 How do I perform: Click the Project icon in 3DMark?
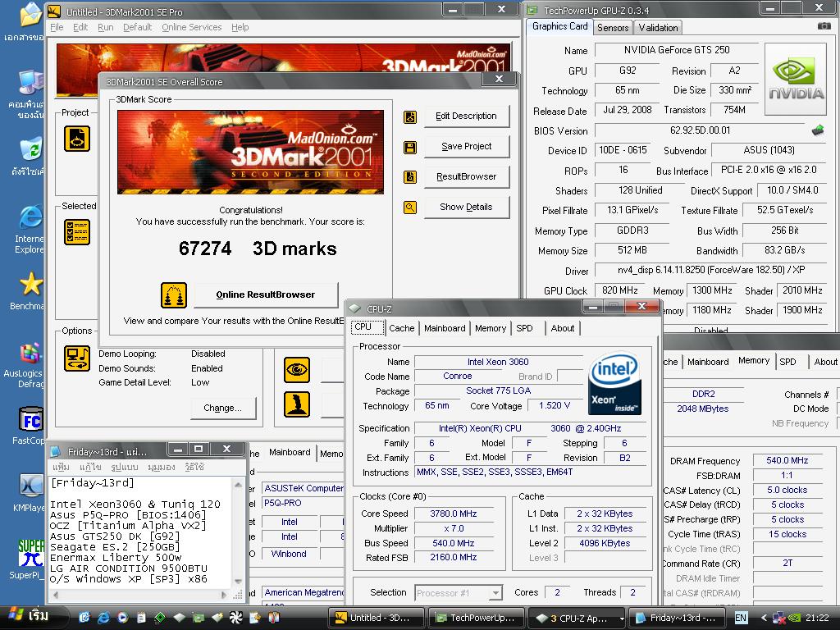pos(77,139)
